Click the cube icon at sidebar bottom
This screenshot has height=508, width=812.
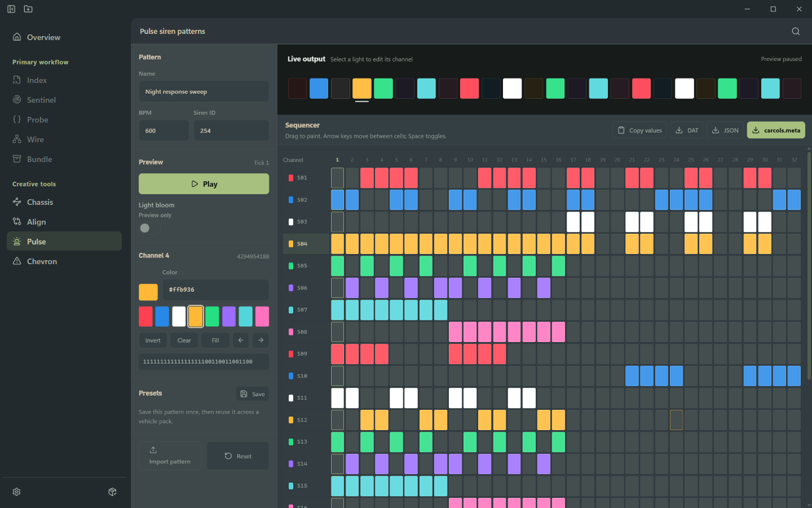[113, 492]
